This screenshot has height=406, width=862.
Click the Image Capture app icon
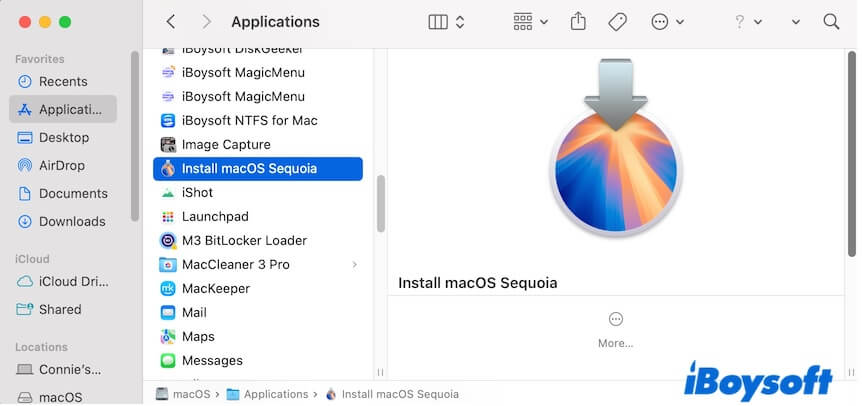click(x=168, y=145)
